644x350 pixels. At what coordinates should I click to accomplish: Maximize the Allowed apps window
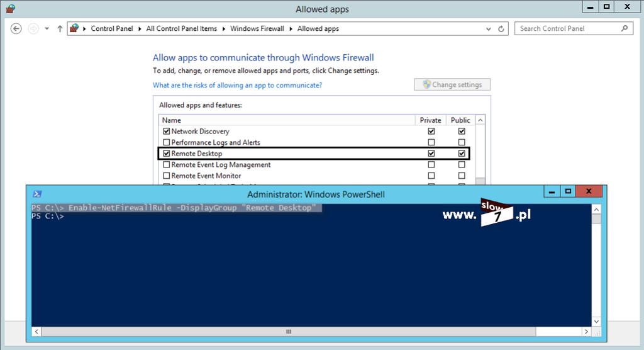point(607,6)
